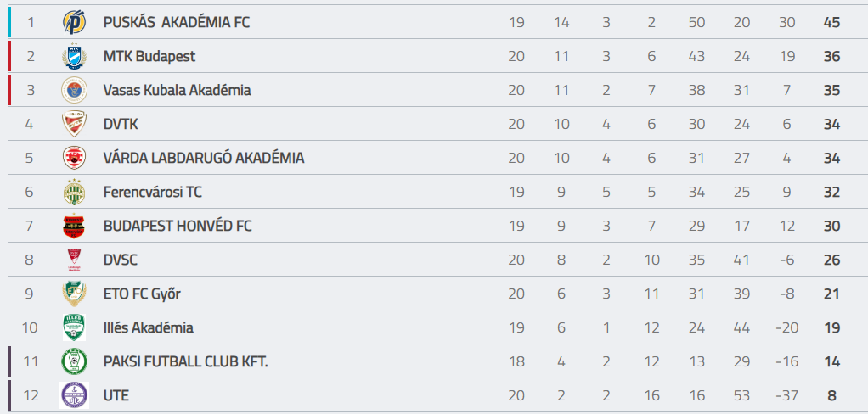This screenshot has height=414, width=868.
Task: Click the Puskás Akadémia FC club crest
Action: (75, 22)
